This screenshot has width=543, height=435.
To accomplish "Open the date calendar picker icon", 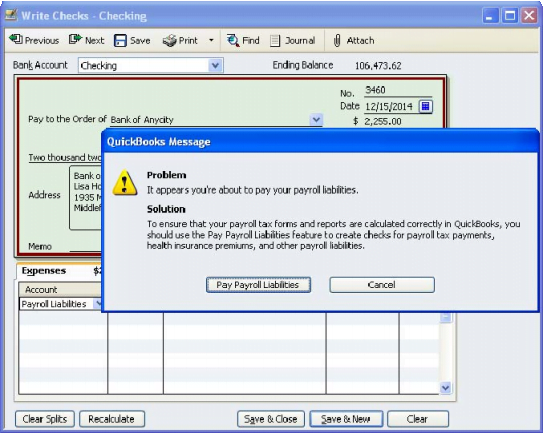I will point(425,106).
